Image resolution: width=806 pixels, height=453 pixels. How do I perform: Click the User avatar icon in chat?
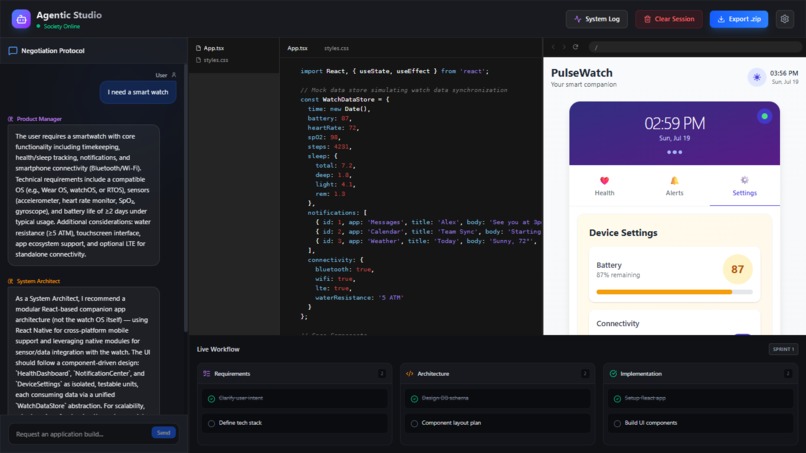[174, 75]
